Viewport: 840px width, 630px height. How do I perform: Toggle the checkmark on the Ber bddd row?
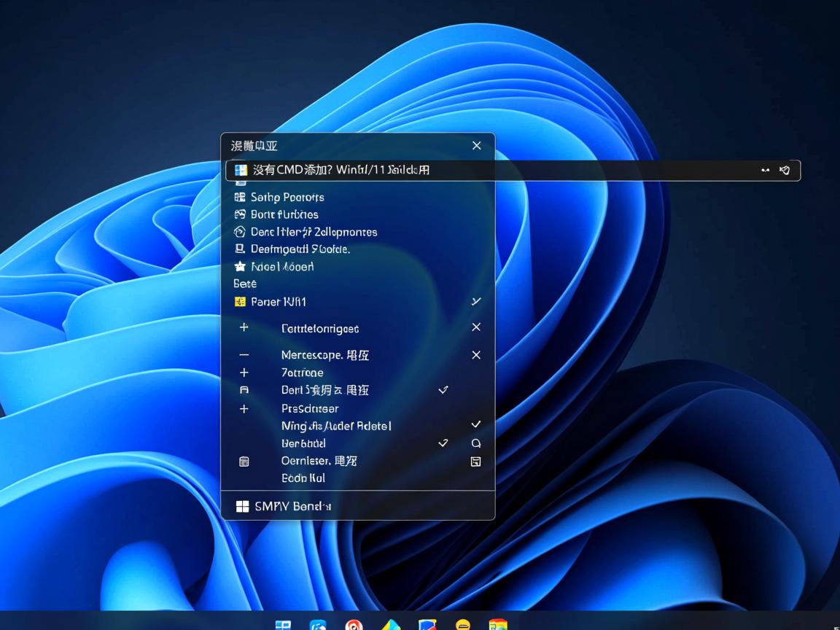[x=443, y=443]
